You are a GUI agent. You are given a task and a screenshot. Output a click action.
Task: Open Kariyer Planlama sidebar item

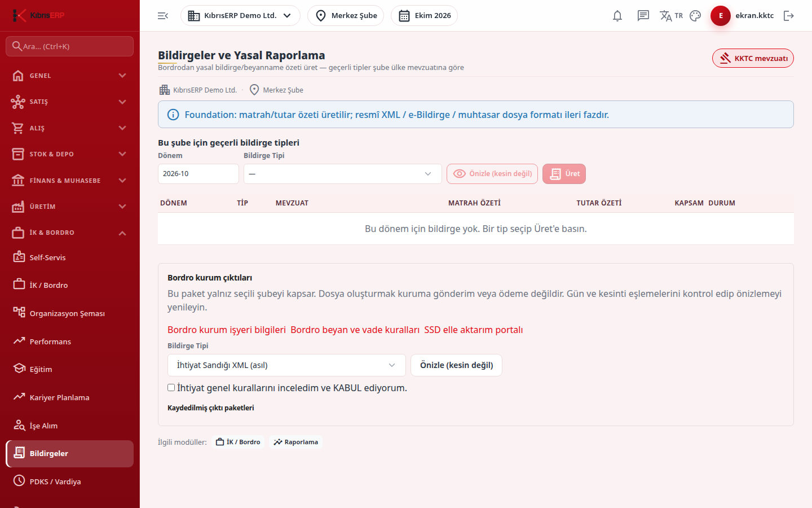click(69, 397)
